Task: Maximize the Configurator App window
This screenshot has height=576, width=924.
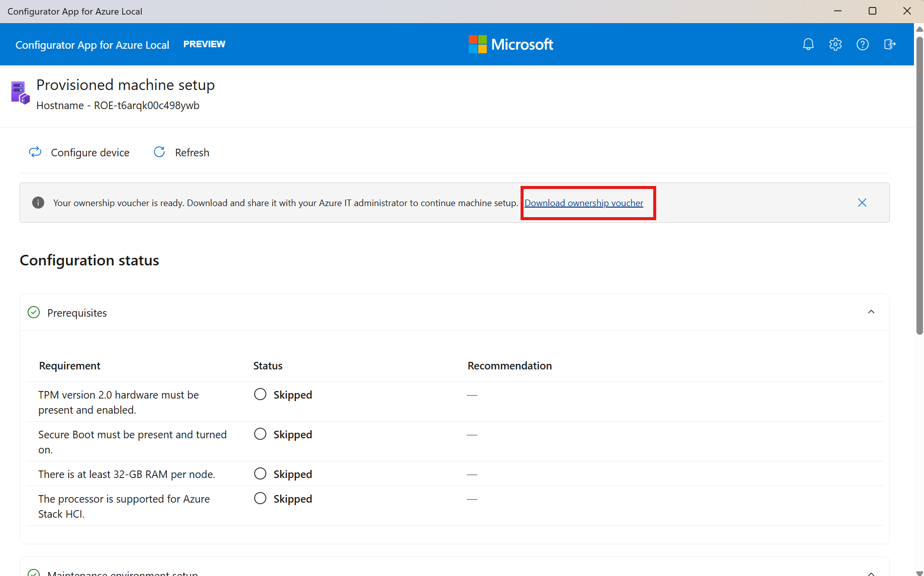Action: point(873,11)
